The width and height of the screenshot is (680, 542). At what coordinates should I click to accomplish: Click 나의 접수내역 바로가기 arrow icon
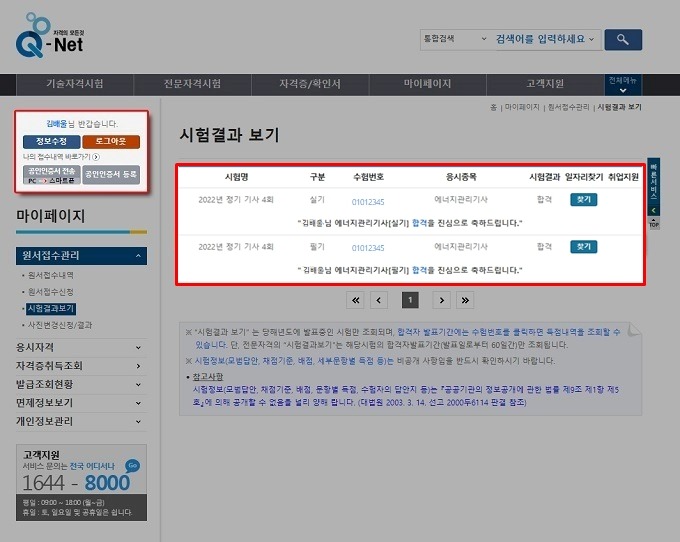(x=96, y=157)
